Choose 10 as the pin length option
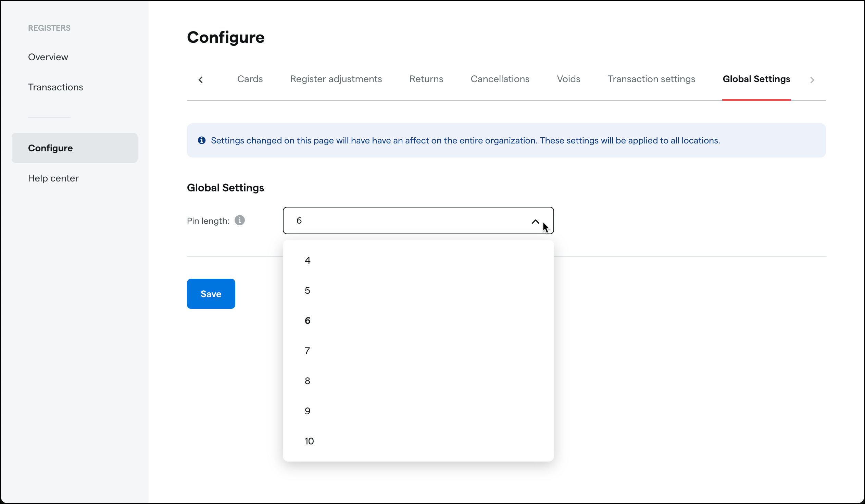 pos(309,441)
